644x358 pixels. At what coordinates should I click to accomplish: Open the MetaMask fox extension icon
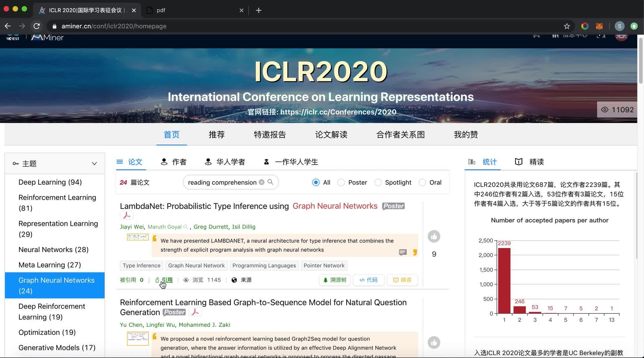599,26
